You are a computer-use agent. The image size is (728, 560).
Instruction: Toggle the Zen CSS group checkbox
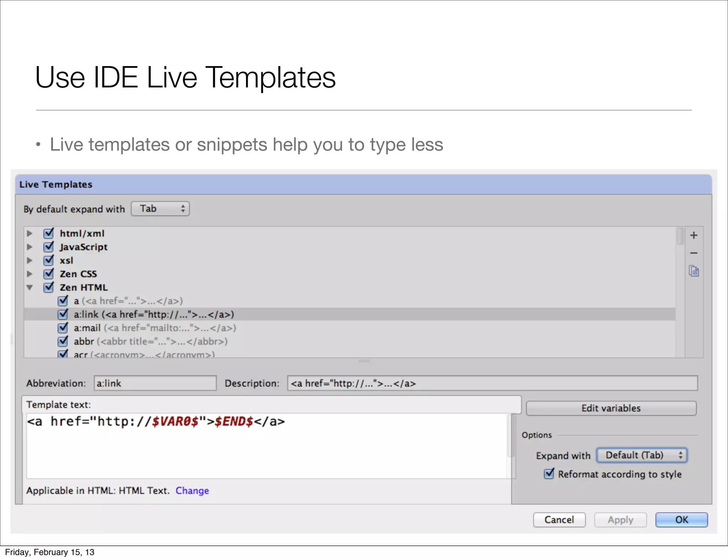coord(49,274)
